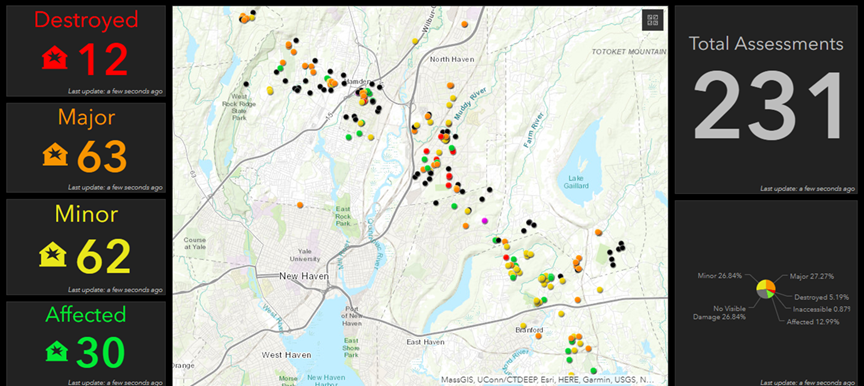Click the TOTOKET MOUNTAIN label on map
864x386 pixels.
629,51
